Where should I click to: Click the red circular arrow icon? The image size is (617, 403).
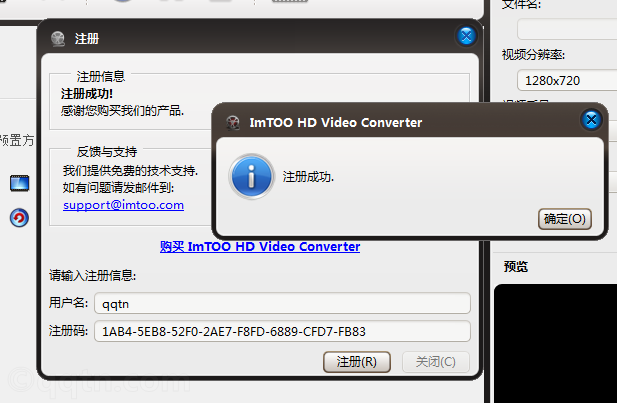[19, 218]
